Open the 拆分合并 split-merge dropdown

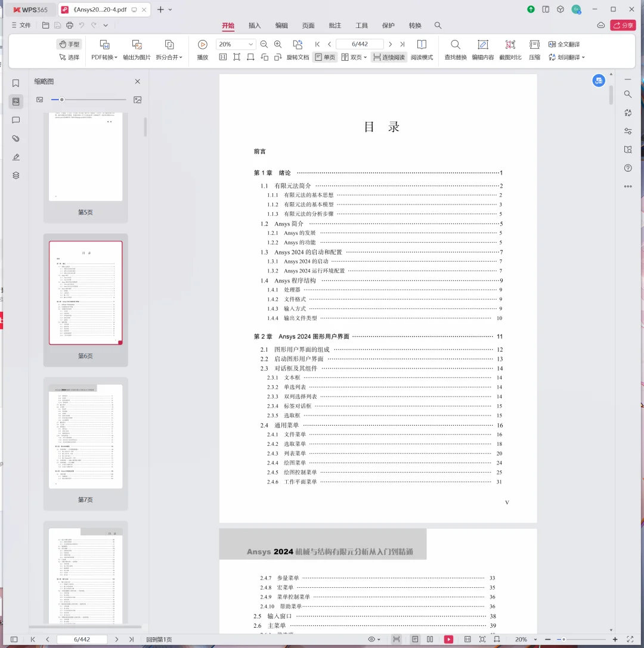[x=169, y=57]
